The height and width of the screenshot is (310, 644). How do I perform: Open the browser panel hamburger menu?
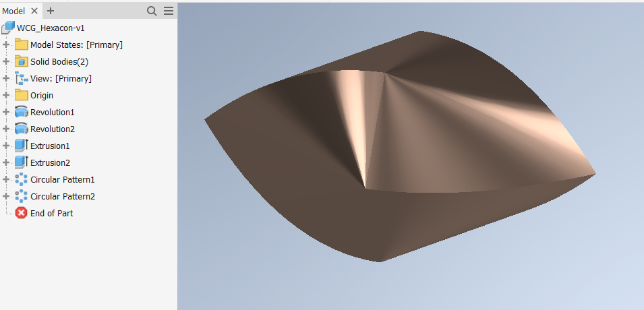coord(169,11)
